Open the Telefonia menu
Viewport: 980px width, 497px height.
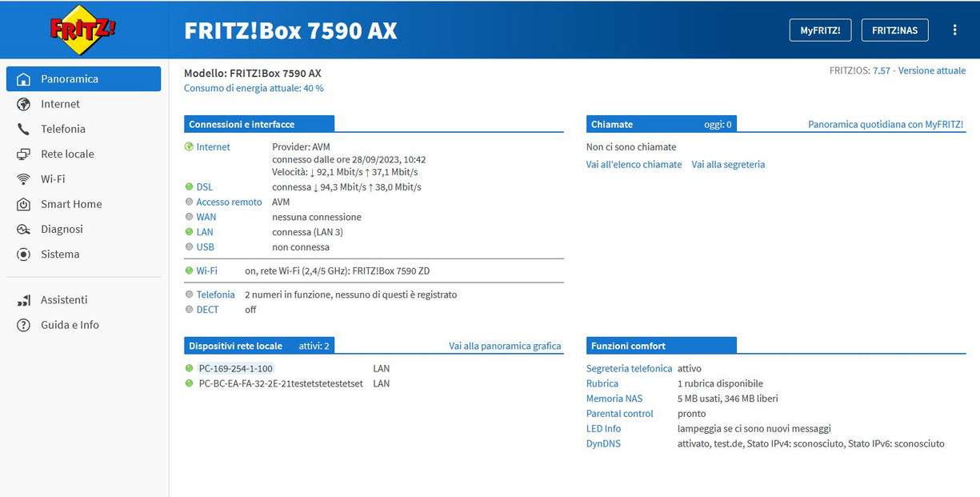tap(83, 129)
